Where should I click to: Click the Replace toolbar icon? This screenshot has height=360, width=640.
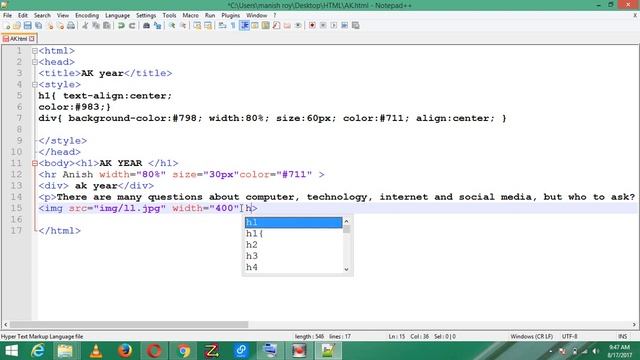click(157, 25)
